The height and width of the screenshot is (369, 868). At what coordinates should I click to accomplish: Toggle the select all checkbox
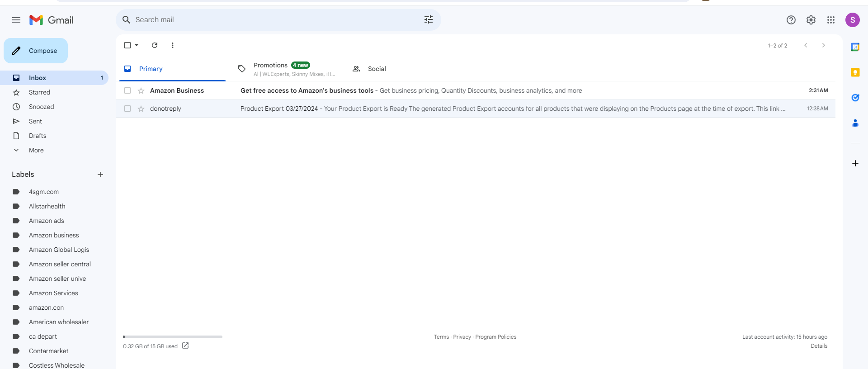tap(127, 45)
